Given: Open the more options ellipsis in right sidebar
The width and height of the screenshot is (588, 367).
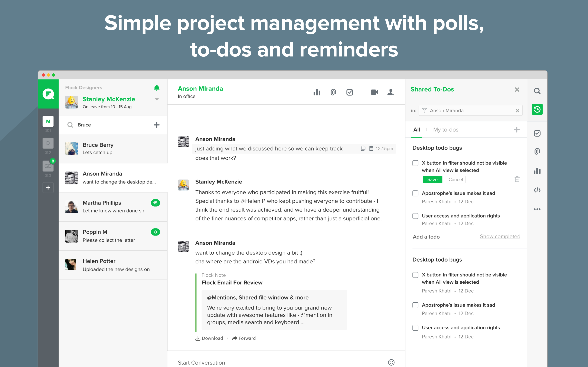Looking at the screenshot, I should 537,209.
